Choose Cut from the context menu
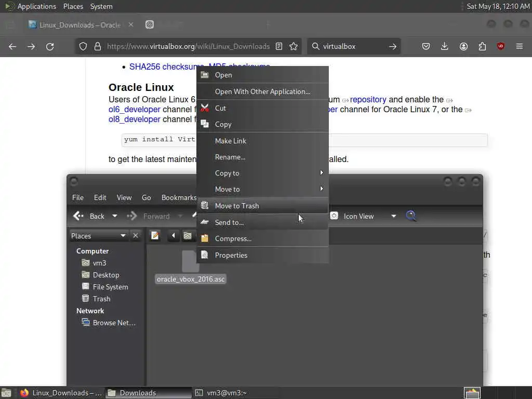The height and width of the screenshot is (399, 532). (x=262, y=108)
